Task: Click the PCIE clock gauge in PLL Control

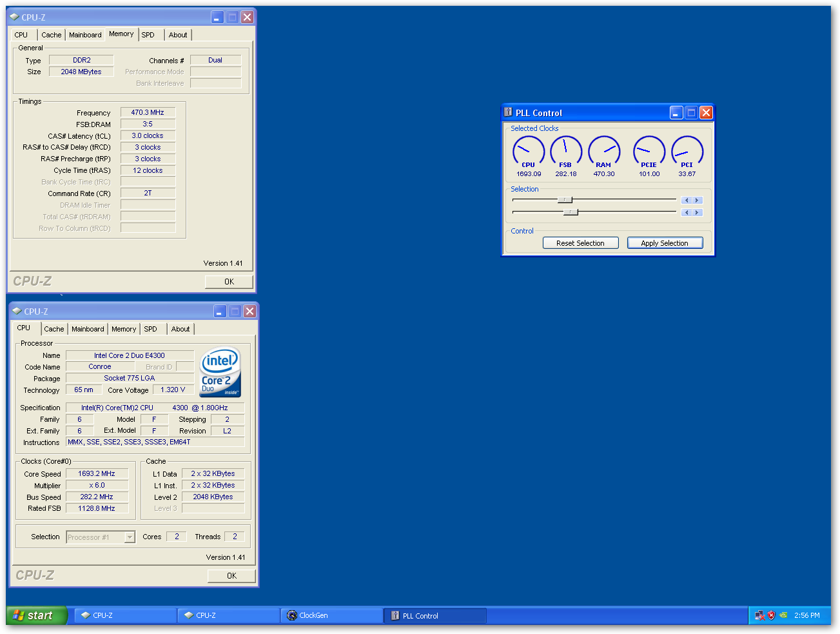Action: [649, 152]
